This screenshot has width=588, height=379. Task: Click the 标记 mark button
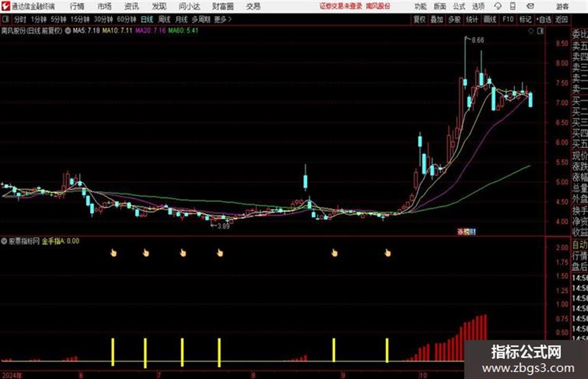click(525, 19)
